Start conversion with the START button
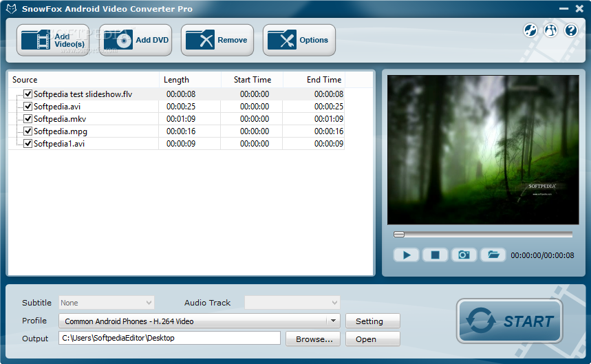The width and height of the screenshot is (591, 364). coord(510,321)
